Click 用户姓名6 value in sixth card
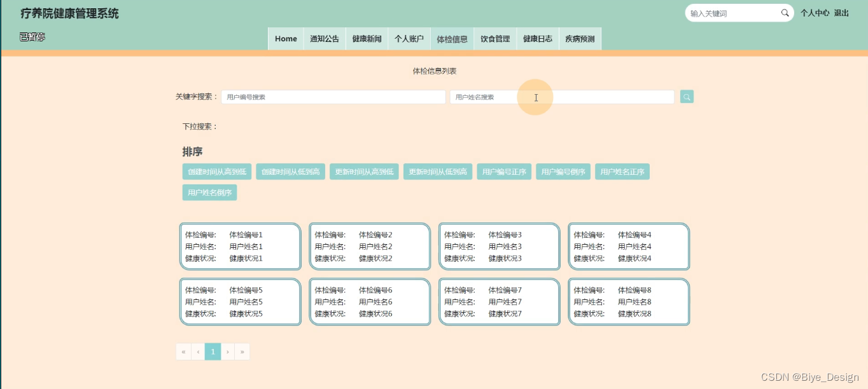Image resolution: width=868 pixels, height=389 pixels. click(375, 302)
